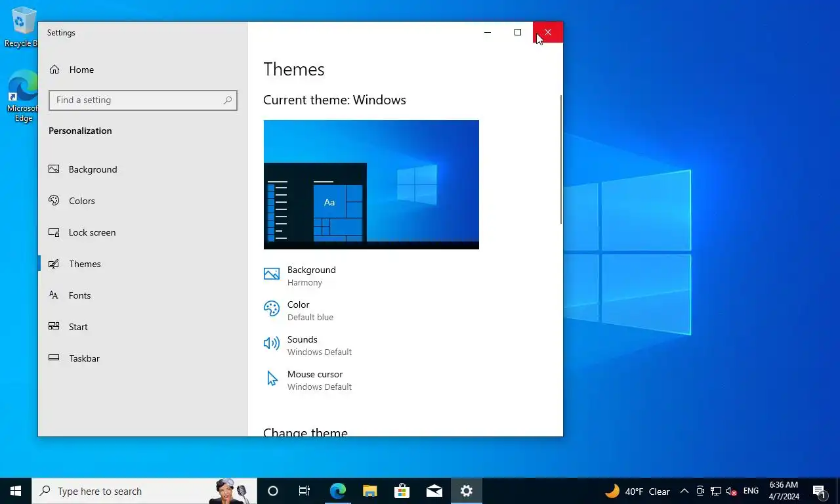Open Mail app from taskbar
This screenshot has height=504, width=840.
[x=434, y=491]
